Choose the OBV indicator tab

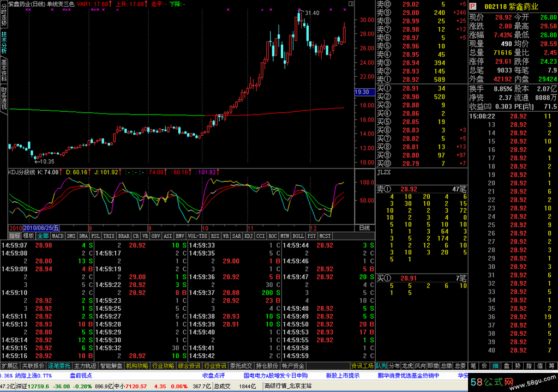156,236
